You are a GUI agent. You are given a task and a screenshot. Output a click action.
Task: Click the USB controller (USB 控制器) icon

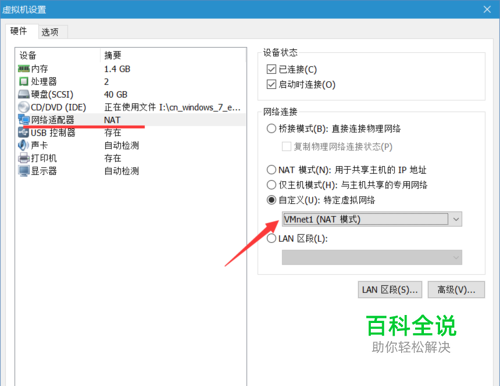[24, 133]
